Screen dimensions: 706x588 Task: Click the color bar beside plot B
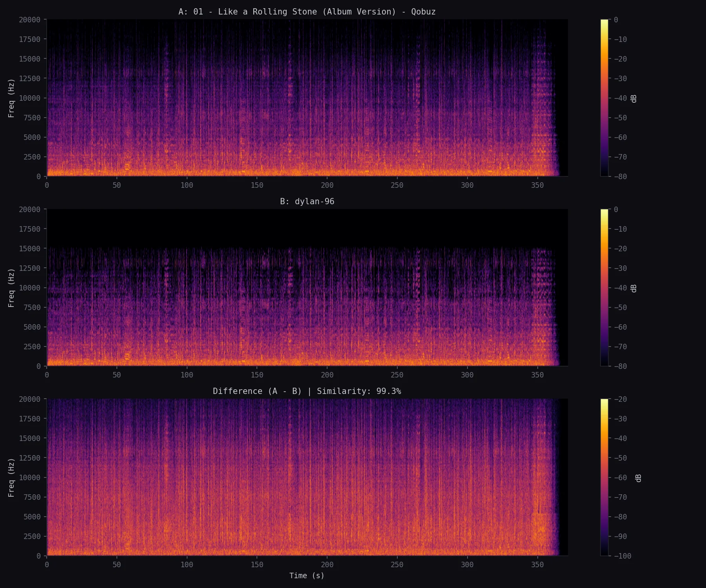click(604, 288)
